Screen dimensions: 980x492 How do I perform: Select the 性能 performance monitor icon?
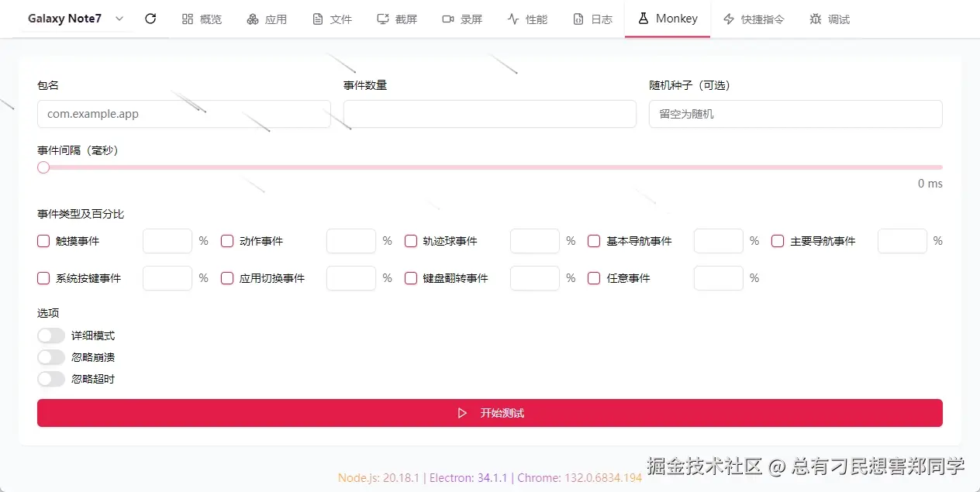[x=513, y=19]
